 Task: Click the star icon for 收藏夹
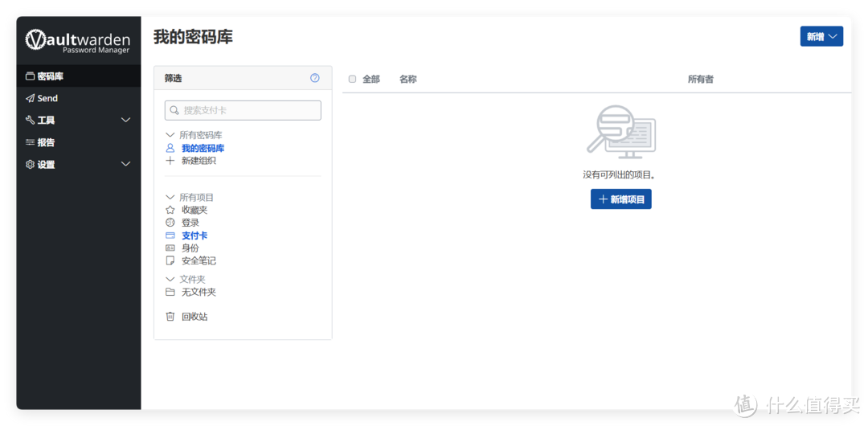pyautogui.click(x=170, y=210)
